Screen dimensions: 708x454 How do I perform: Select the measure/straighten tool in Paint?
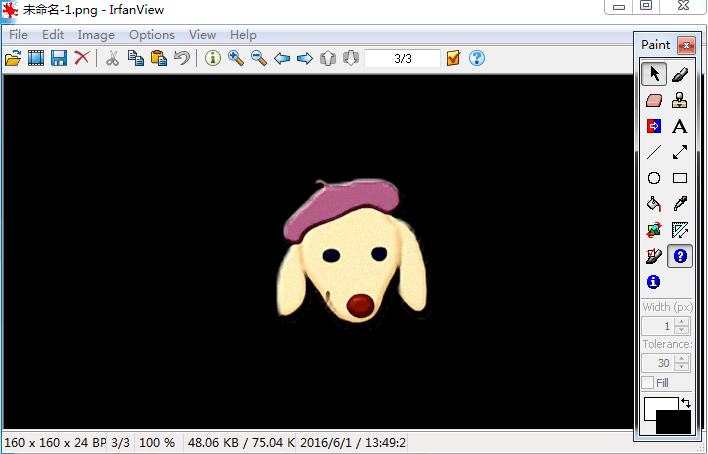click(680, 230)
